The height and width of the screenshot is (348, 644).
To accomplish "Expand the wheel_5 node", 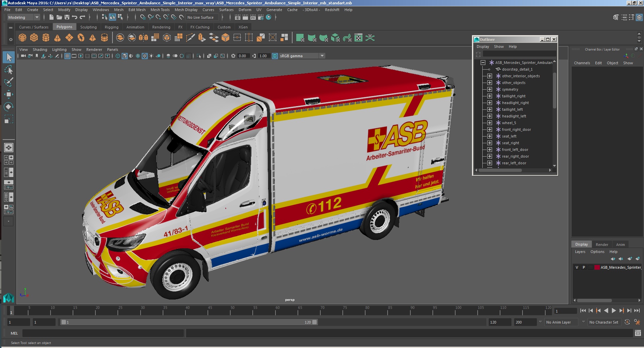I will (x=490, y=123).
